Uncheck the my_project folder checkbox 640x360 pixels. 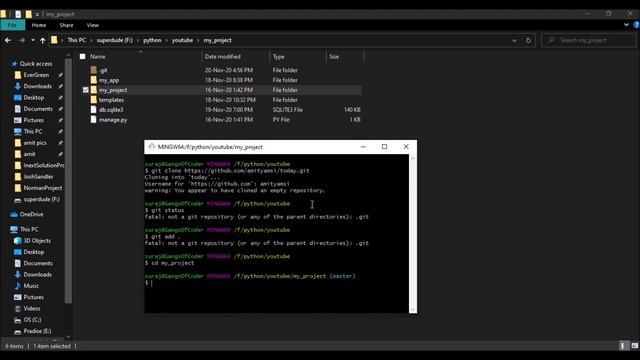point(85,90)
